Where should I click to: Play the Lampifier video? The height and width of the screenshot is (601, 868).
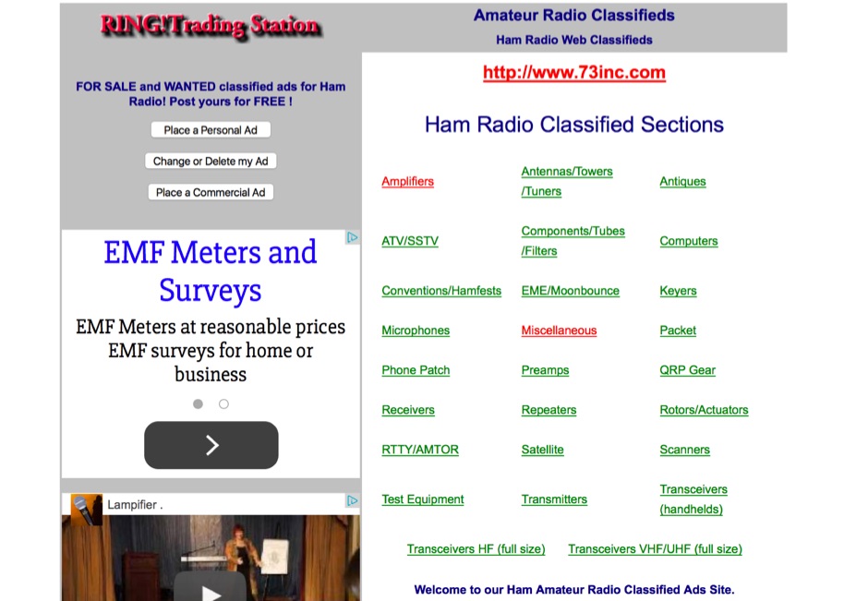tap(211, 589)
